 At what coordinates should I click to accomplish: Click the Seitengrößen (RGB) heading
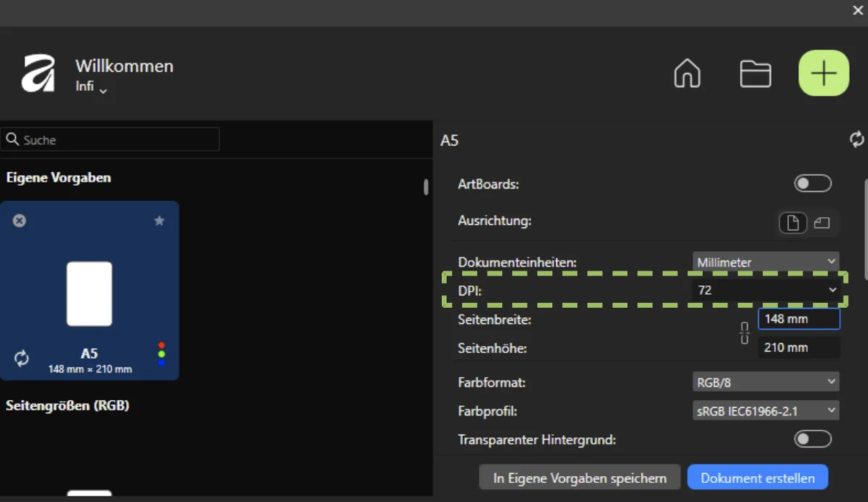67,406
